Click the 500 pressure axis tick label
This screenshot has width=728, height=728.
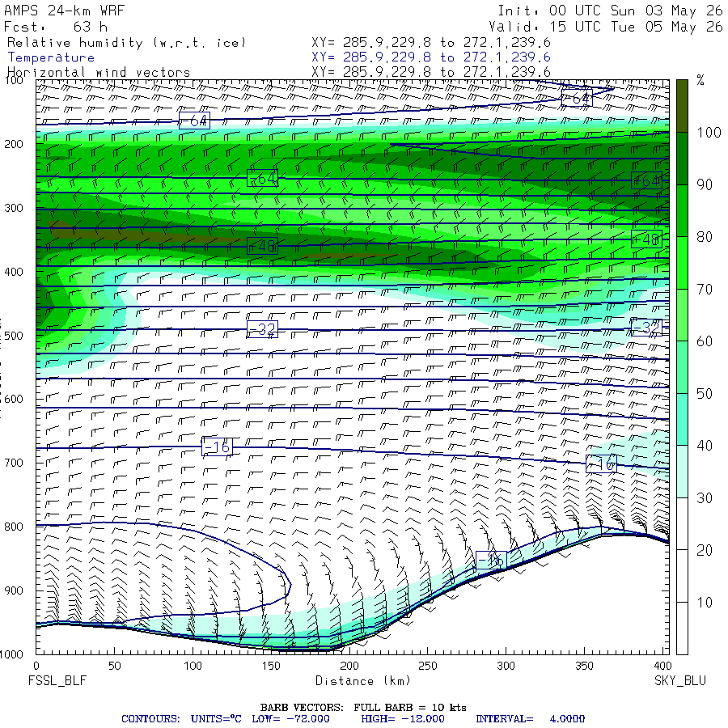coord(14,336)
